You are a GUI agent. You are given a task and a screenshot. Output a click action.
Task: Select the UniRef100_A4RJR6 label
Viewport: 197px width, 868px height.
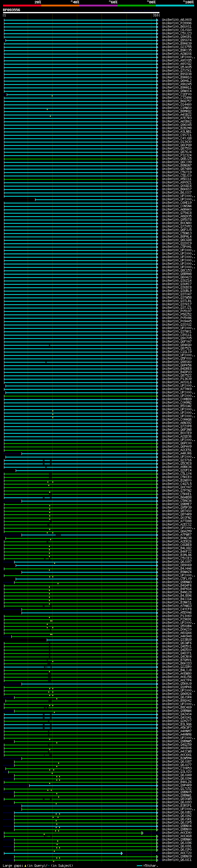(177, 453)
